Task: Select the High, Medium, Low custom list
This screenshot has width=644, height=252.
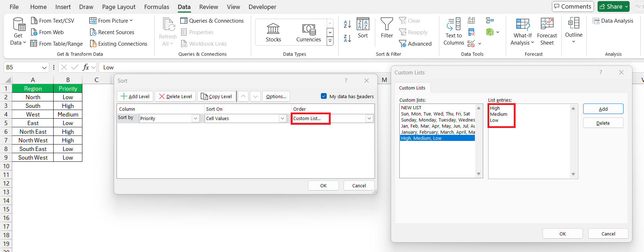Action: (437, 138)
